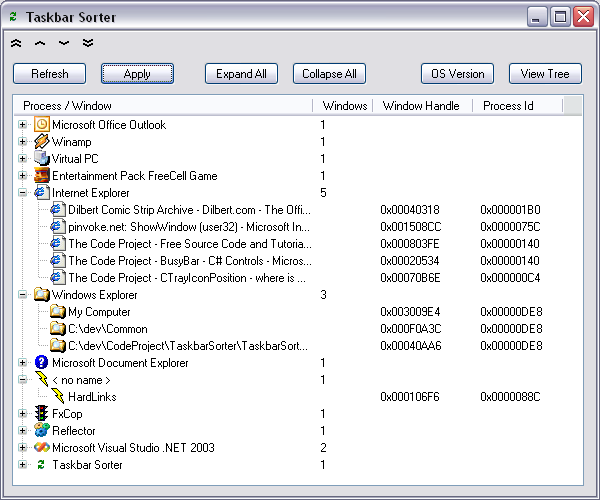Click the move-to-bottom double down arrow
The image size is (600, 500).
[x=88, y=43]
